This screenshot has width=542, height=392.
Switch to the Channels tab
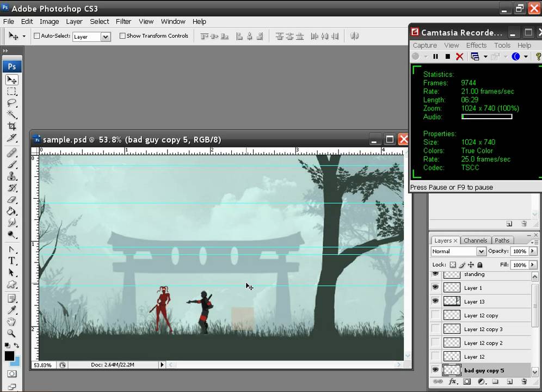(475, 241)
